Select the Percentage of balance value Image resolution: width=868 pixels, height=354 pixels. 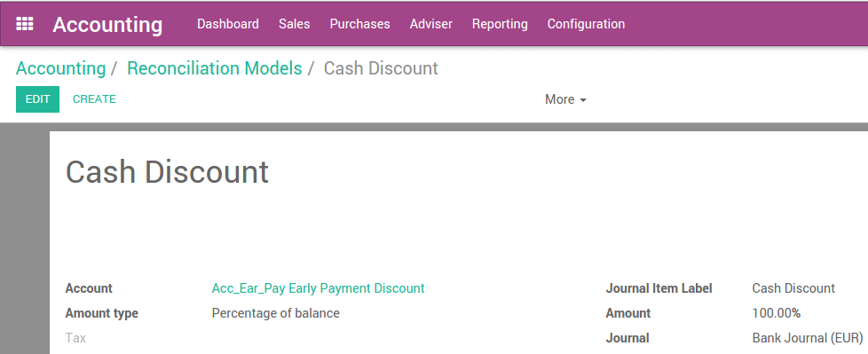(x=276, y=313)
